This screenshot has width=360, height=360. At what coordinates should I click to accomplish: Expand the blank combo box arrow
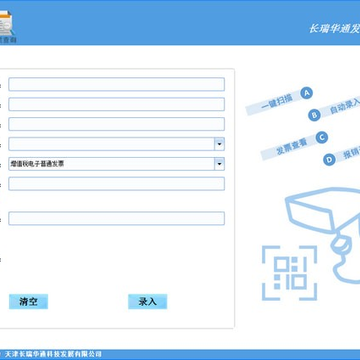pyautogui.click(x=219, y=144)
